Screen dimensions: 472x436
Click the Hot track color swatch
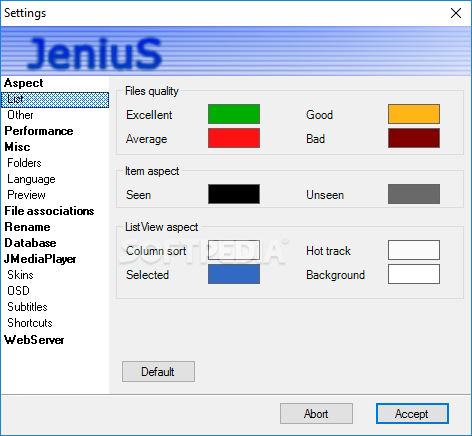[414, 250]
